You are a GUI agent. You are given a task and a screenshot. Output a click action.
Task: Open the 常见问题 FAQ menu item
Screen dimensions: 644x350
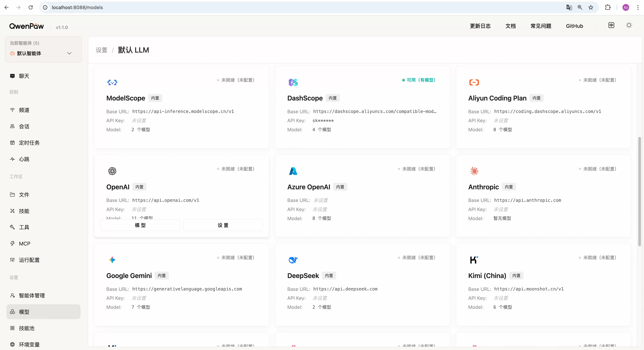coord(540,26)
